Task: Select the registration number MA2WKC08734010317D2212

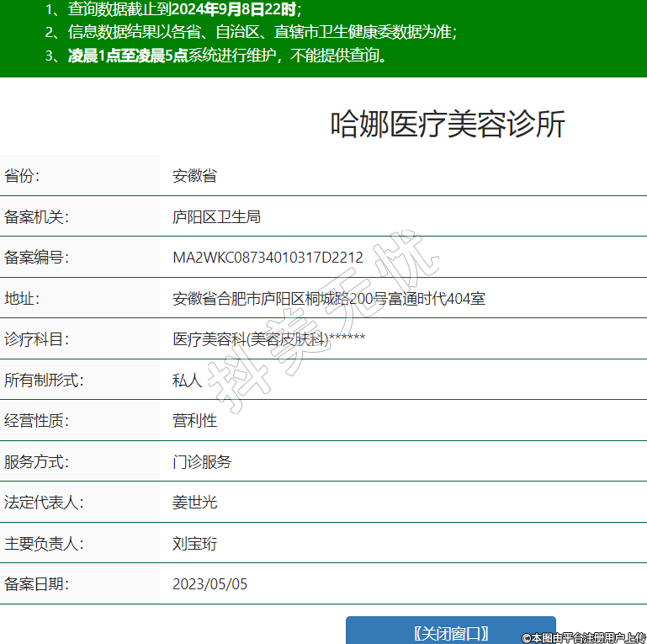Action: click(x=268, y=258)
